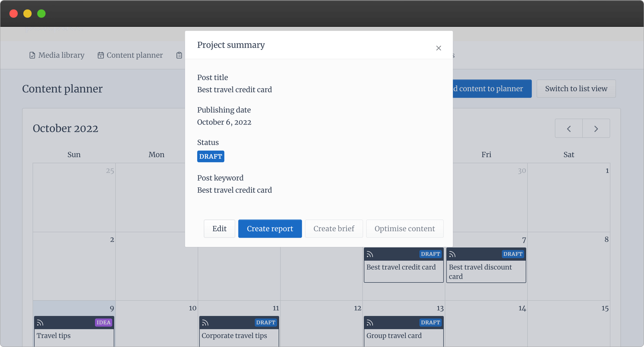Close the Project summary dialog
Viewport: 644px width, 347px height.
(x=438, y=48)
